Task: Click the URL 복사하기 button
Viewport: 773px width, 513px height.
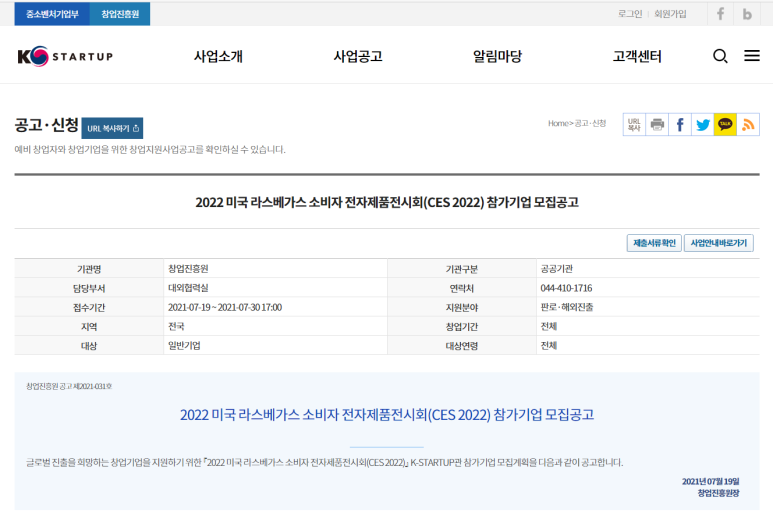Action: [112, 128]
